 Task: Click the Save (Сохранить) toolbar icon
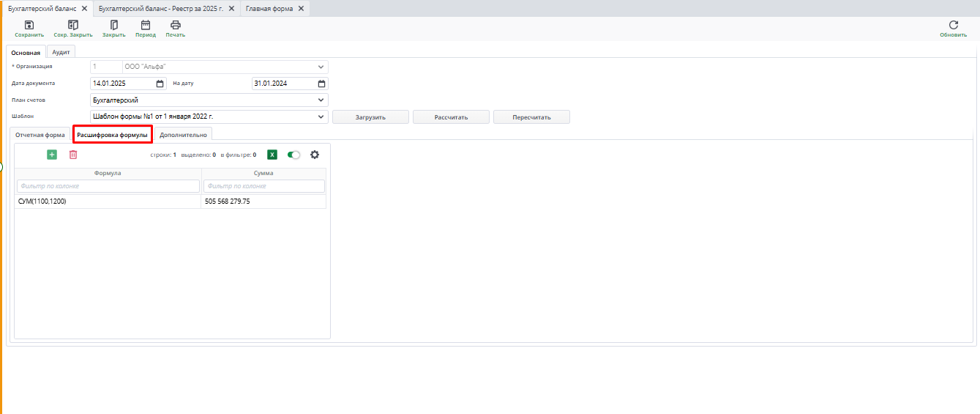(29, 26)
